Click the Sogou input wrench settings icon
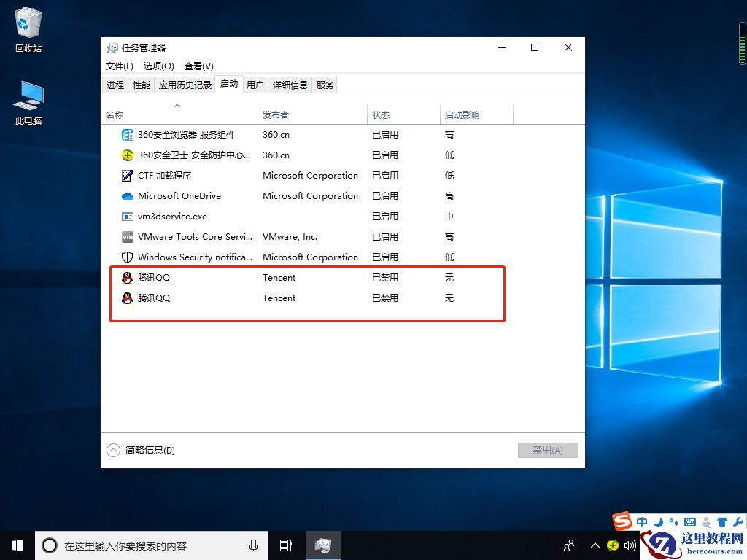Viewport: 747px width, 560px height. click(737, 522)
